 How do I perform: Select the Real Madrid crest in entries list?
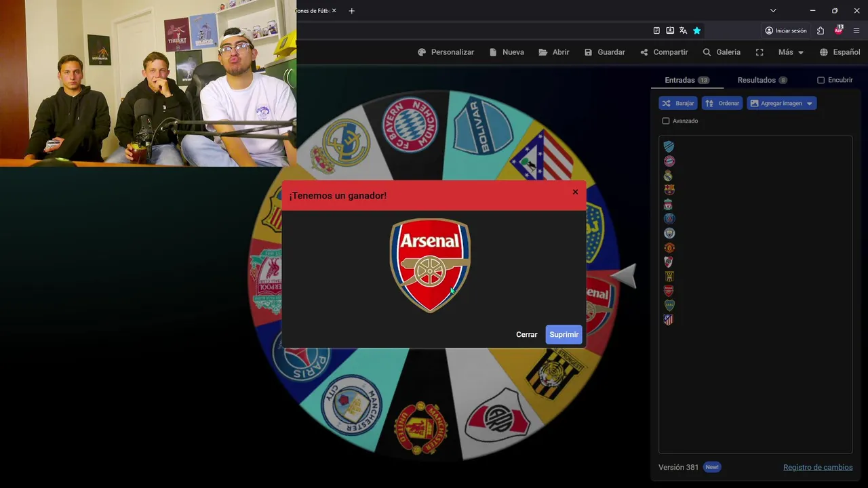[669, 176]
